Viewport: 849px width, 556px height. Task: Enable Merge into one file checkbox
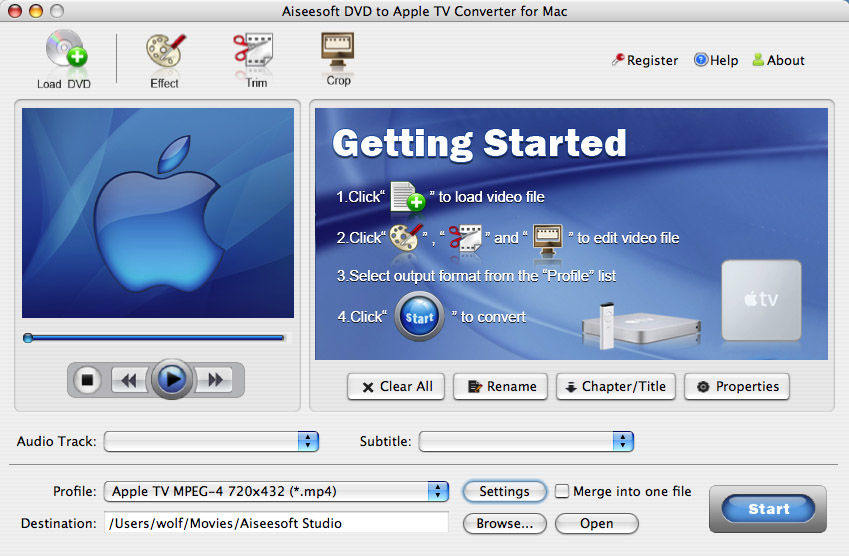[562, 491]
